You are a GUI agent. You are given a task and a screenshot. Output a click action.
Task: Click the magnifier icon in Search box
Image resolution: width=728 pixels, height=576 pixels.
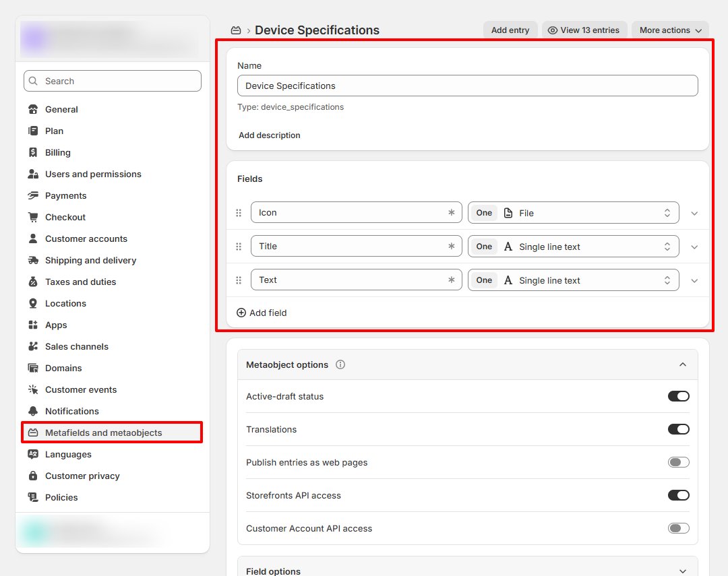33,82
